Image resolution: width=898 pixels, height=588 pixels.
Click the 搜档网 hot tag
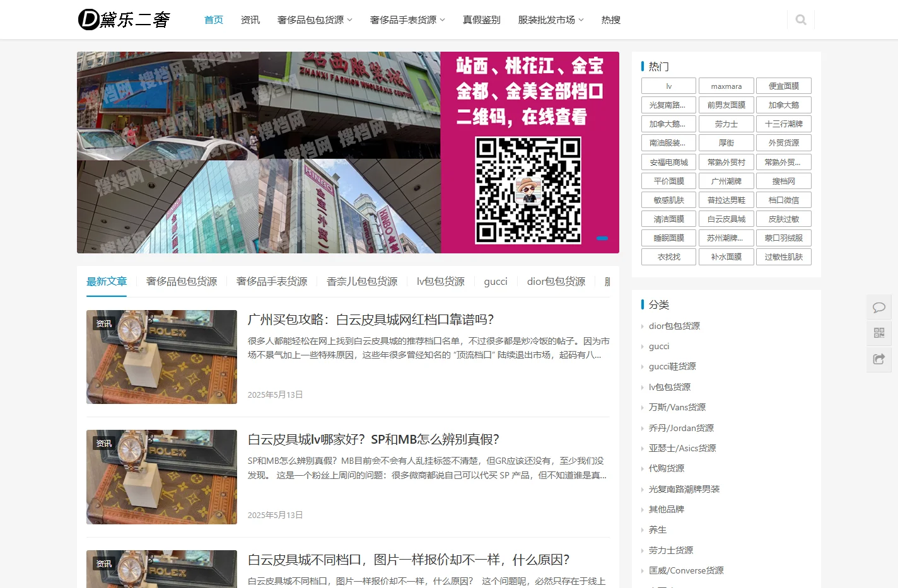coord(784,181)
